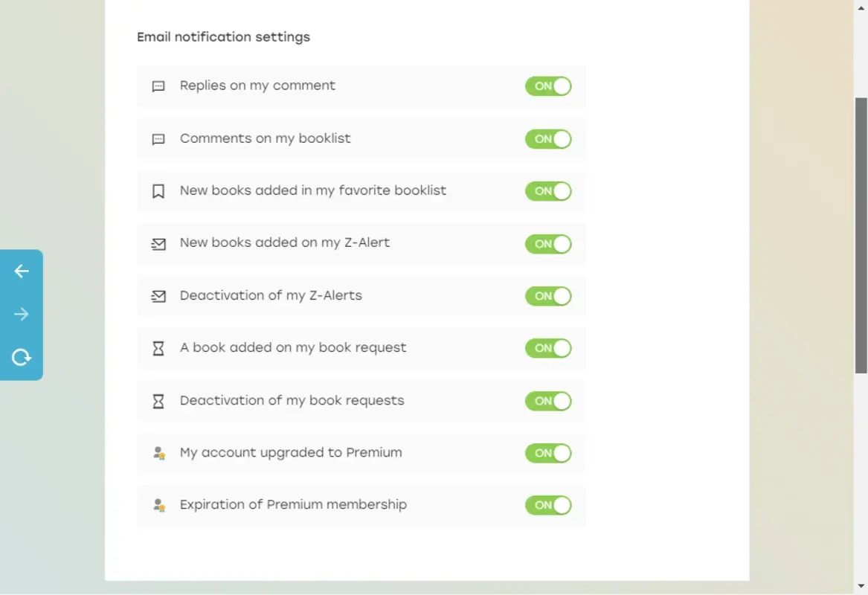Click the comment icon for Comments on my booklist

coord(158,138)
